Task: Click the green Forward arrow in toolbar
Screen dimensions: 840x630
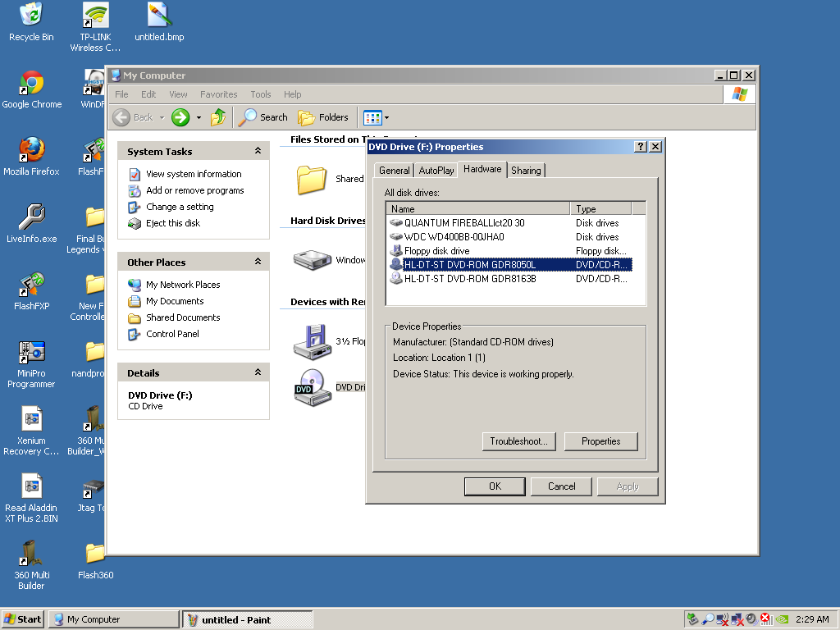Action: (x=180, y=117)
